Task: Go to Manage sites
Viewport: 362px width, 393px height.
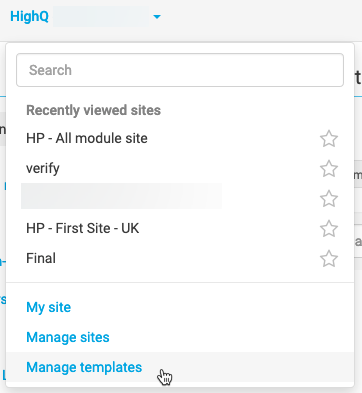Action: [68, 337]
